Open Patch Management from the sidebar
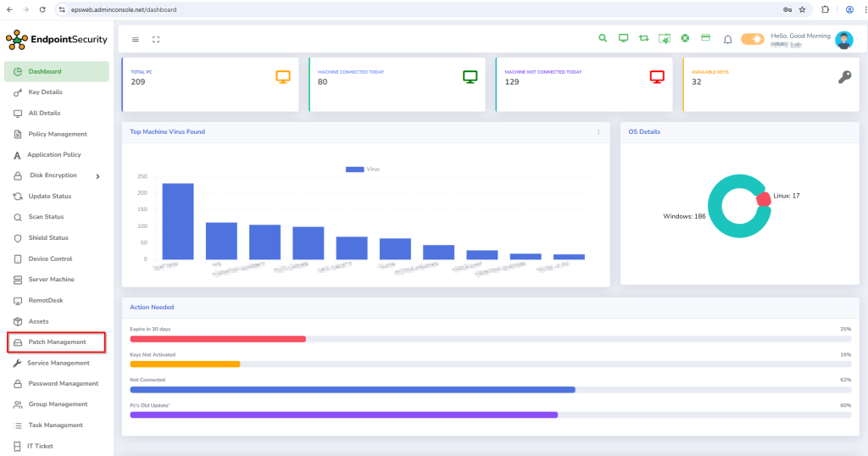The height and width of the screenshot is (456, 868). (x=57, y=342)
